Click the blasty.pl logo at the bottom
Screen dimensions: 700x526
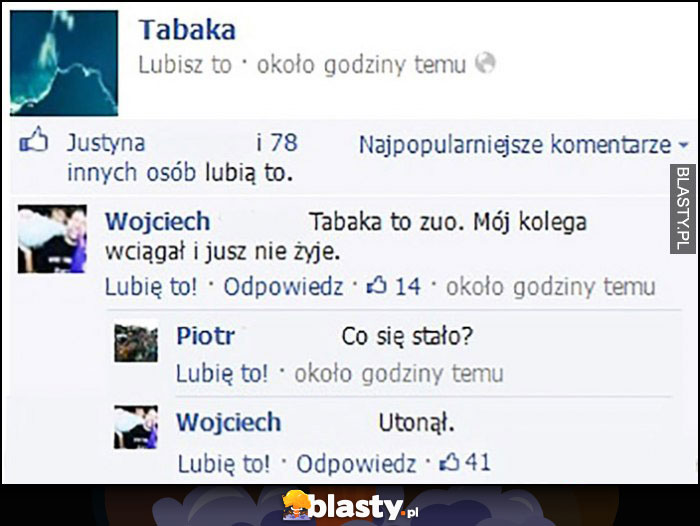click(x=351, y=506)
